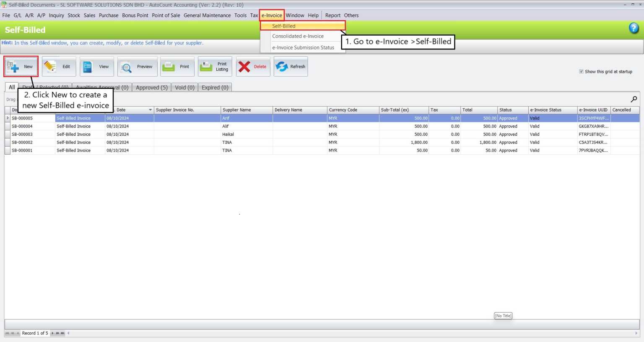Click the e-Invoice UUID 7PVRJBAQQK cell
The height and width of the screenshot is (342, 644).
(594, 150)
